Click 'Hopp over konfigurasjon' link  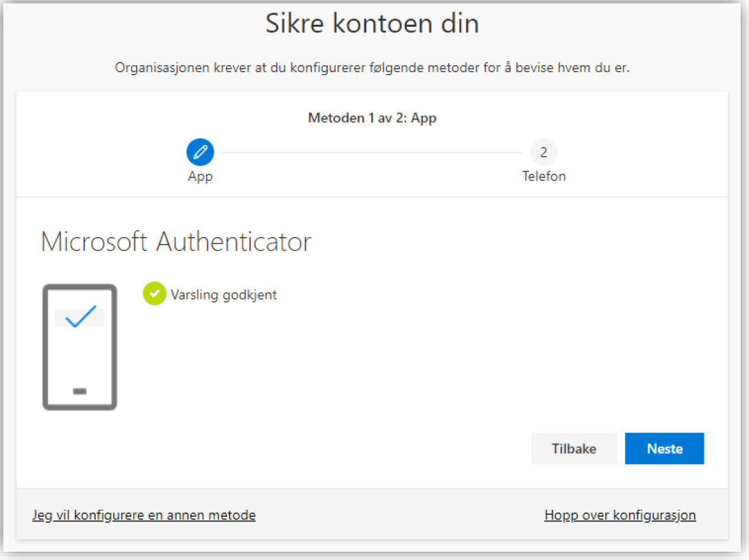[x=620, y=515]
